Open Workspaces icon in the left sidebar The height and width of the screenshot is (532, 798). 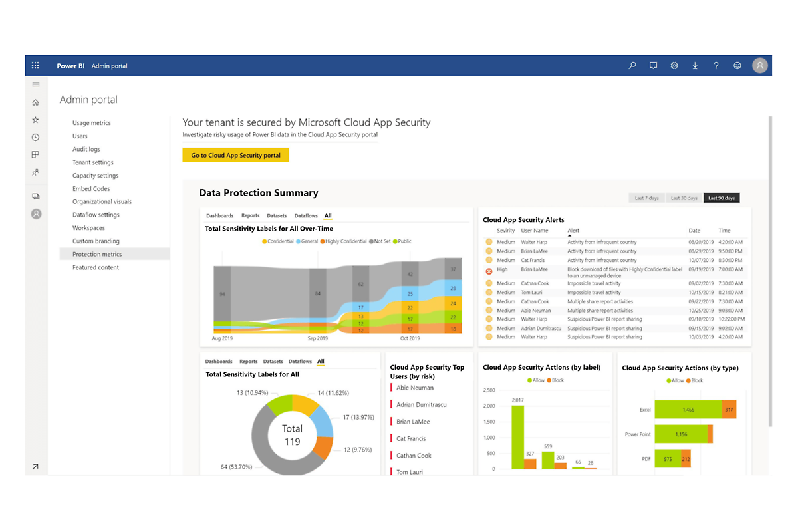36,196
